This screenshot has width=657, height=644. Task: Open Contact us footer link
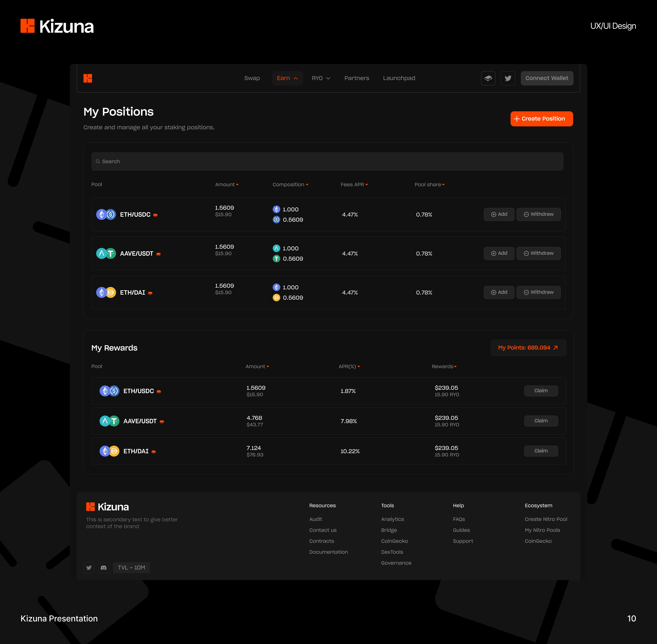[323, 530]
